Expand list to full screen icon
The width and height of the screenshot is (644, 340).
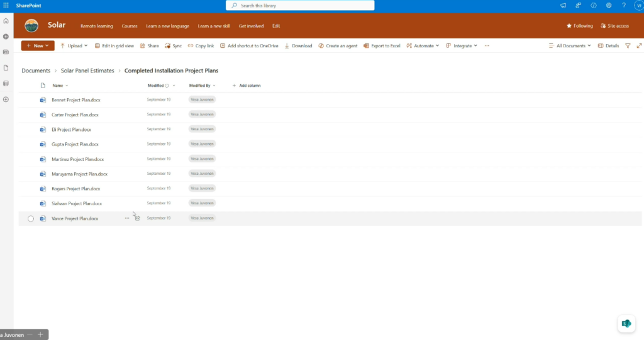click(x=639, y=46)
